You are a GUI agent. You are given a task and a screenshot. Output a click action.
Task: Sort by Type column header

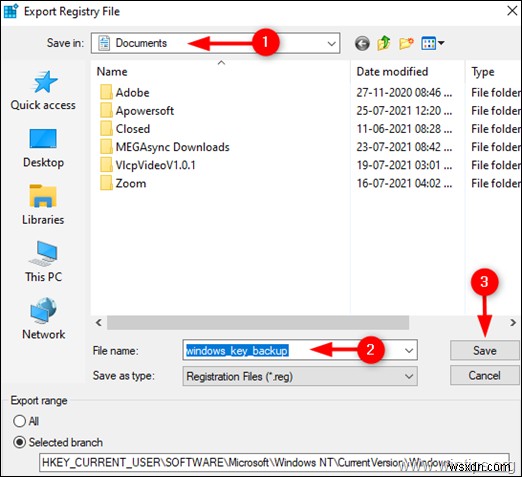click(482, 72)
